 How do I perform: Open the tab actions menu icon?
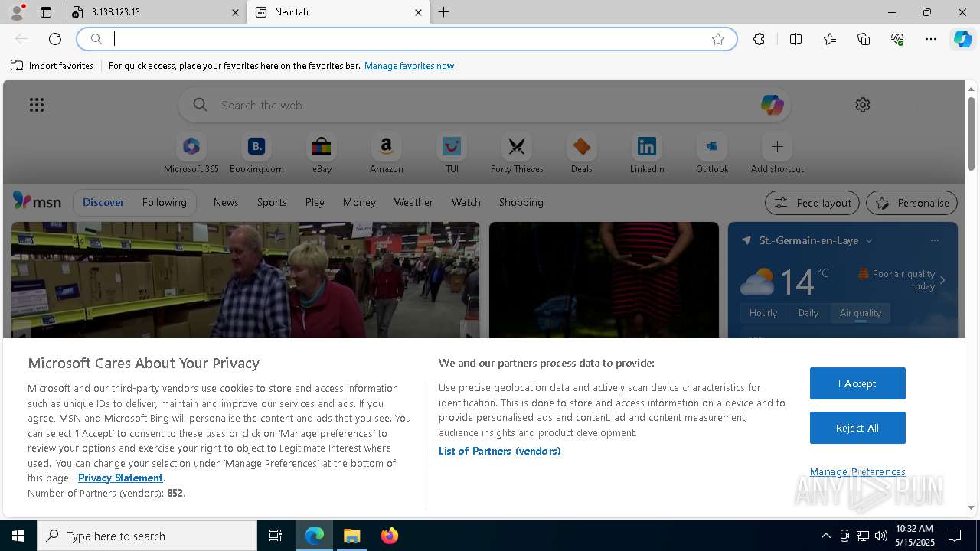click(x=46, y=12)
